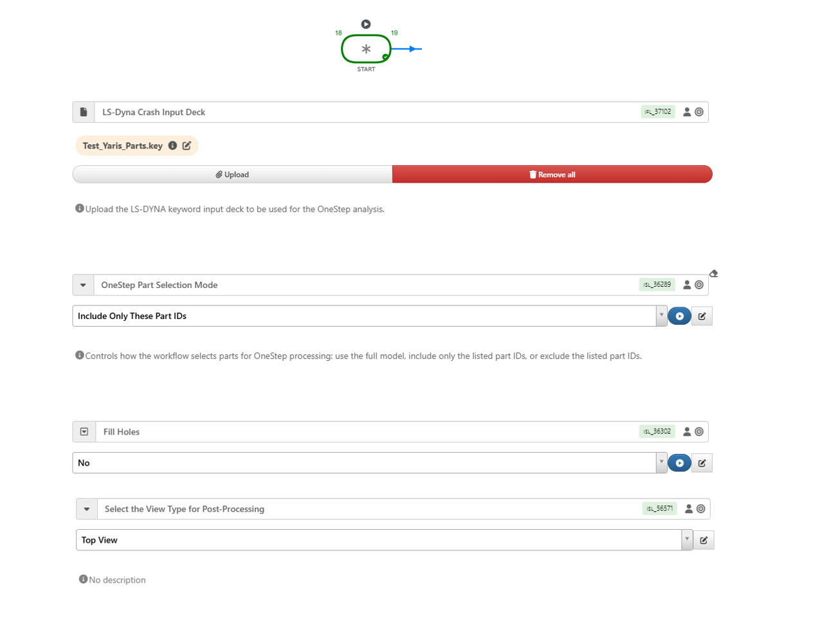This screenshot has width=840, height=625.
Task: Click the Upload button
Action: point(232,174)
